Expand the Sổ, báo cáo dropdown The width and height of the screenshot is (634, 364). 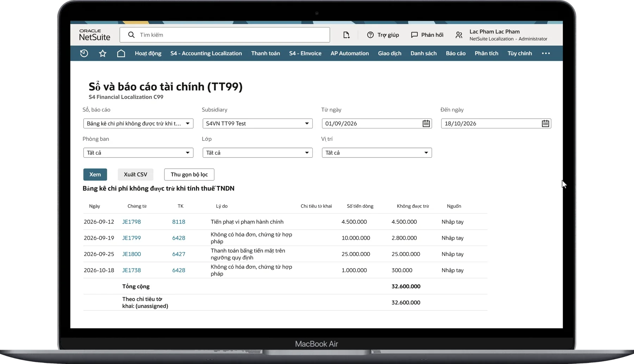tap(138, 124)
